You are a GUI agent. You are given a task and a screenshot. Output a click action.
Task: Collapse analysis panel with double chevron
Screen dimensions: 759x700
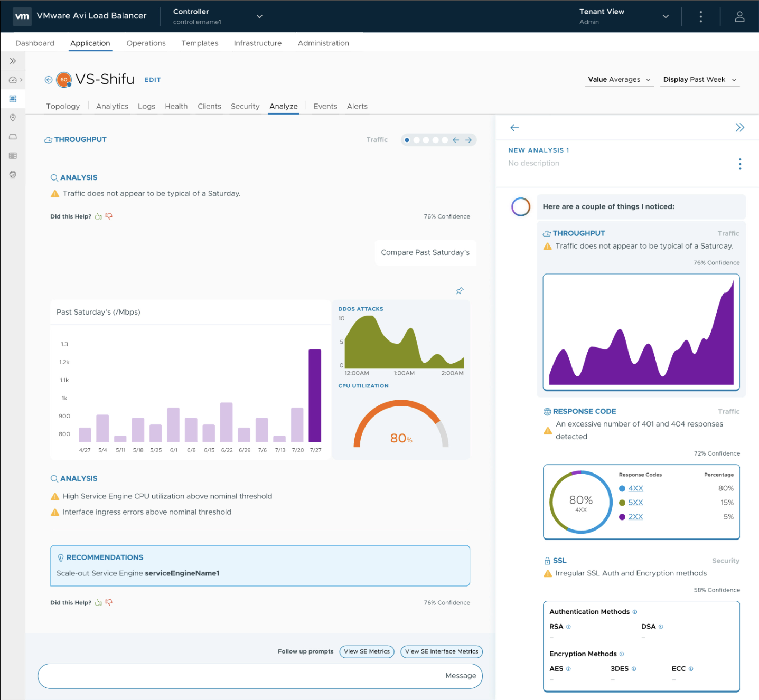point(739,127)
